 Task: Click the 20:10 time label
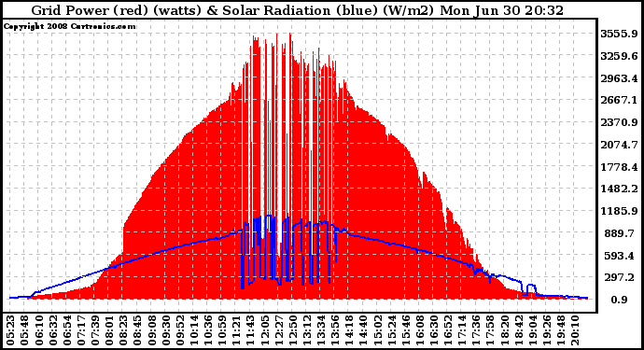pyautogui.click(x=574, y=330)
